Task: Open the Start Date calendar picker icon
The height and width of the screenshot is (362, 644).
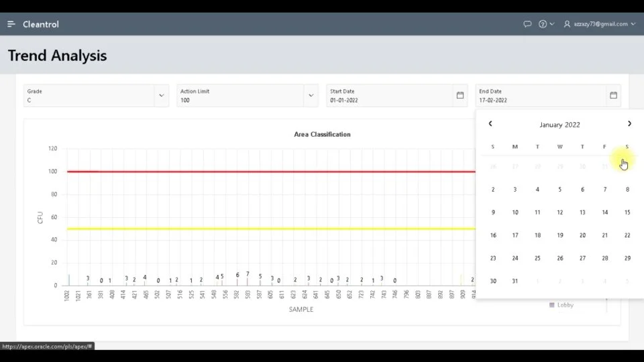Action: tap(460, 95)
